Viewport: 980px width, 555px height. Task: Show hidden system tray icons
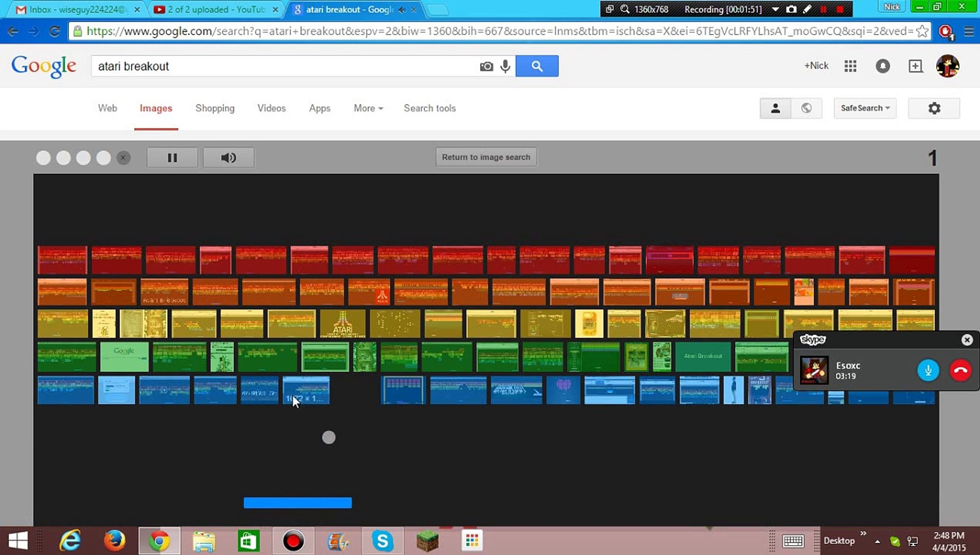click(877, 541)
